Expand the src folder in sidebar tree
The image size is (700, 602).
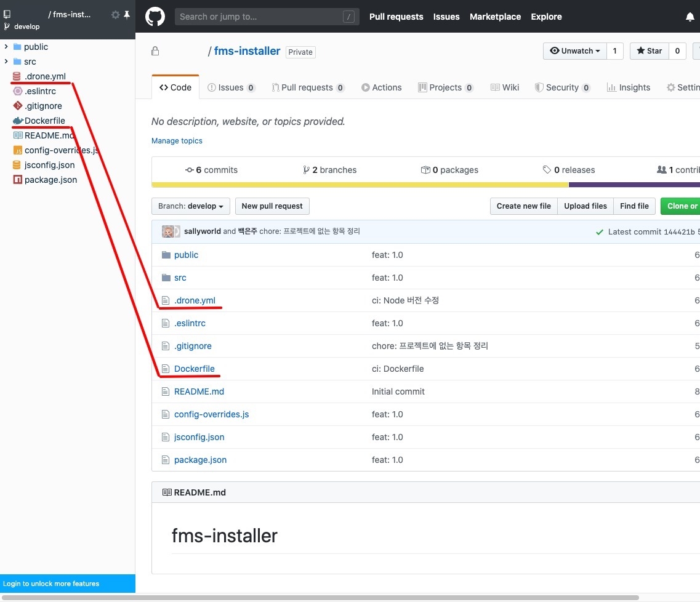pyautogui.click(x=6, y=62)
